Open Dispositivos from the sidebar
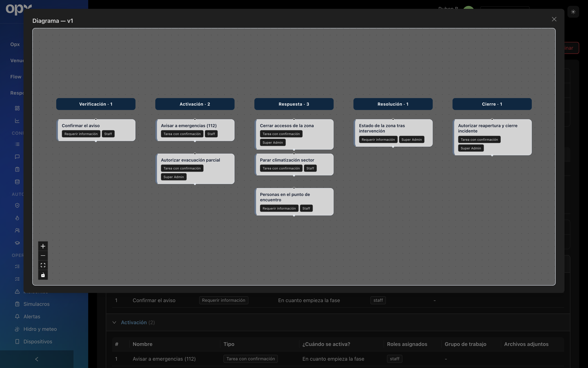 point(38,342)
